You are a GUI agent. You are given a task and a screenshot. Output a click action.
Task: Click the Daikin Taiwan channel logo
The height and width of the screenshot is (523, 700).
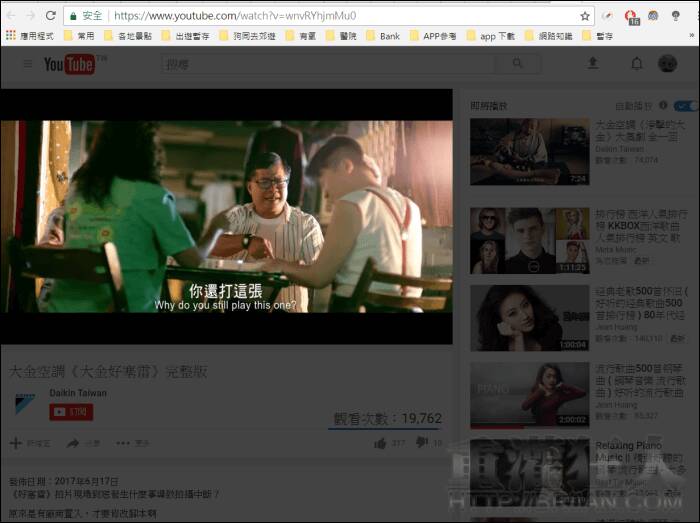[25, 404]
